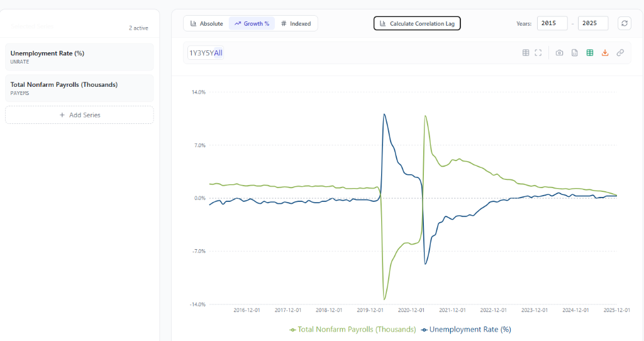The width and height of the screenshot is (644, 341).
Task: Download chart with orange download icon
Action: (605, 53)
